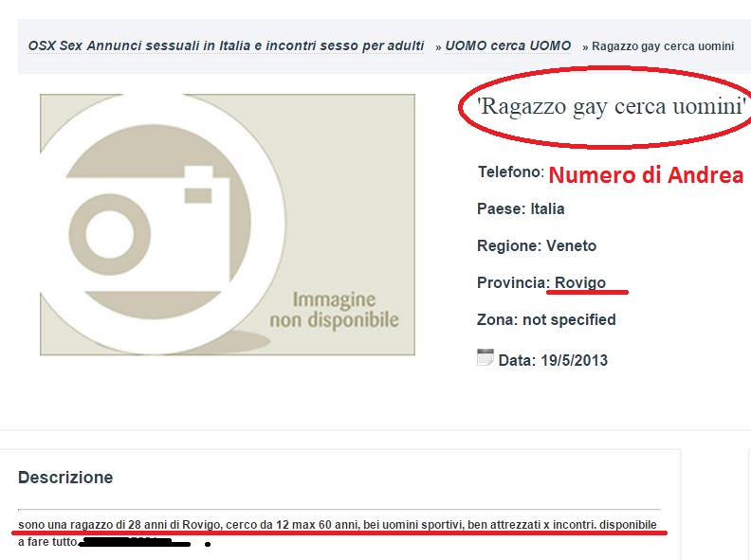Click the Telefono label
This screenshot has width=751, height=560.
click(x=510, y=172)
